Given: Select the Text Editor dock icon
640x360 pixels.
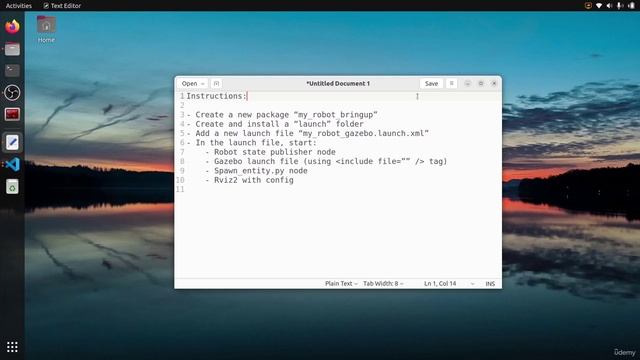Looking at the screenshot, I should point(12,142).
